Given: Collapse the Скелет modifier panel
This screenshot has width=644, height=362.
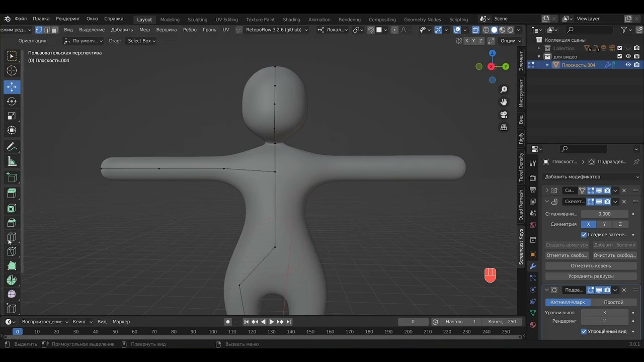Looking at the screenshot, I should (547, 202).
